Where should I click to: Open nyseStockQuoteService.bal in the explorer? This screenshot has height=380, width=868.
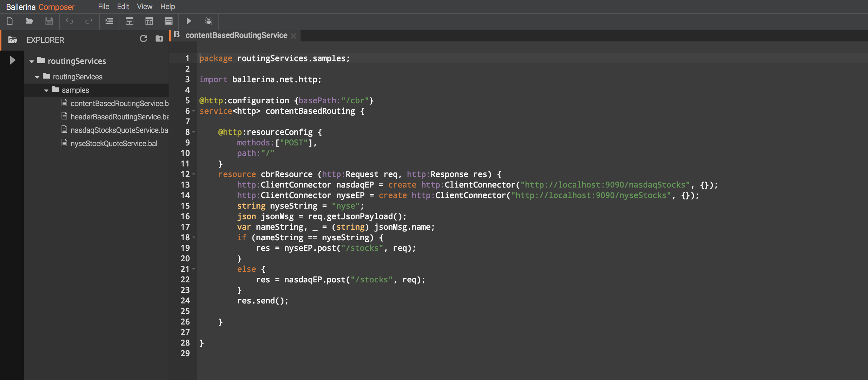(114, 143)
